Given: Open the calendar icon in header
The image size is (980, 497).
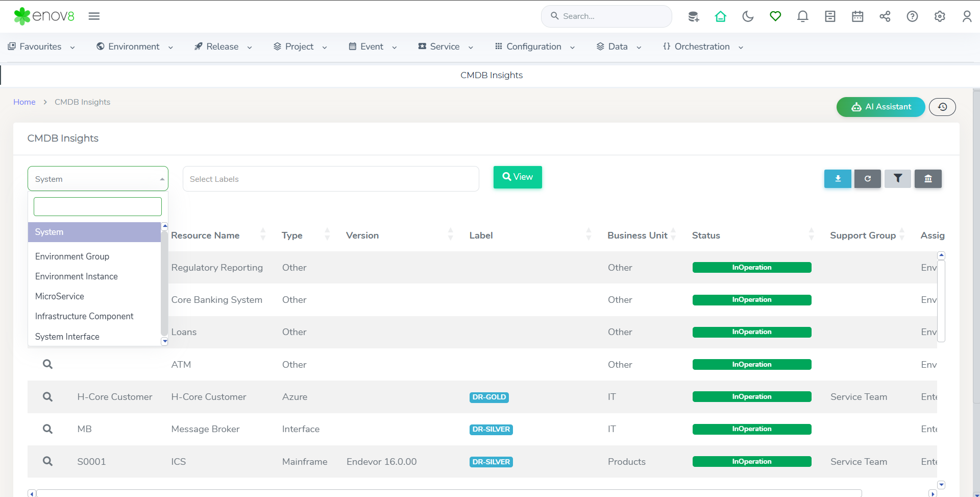Looking at the screenshot, I should point(857,16).
